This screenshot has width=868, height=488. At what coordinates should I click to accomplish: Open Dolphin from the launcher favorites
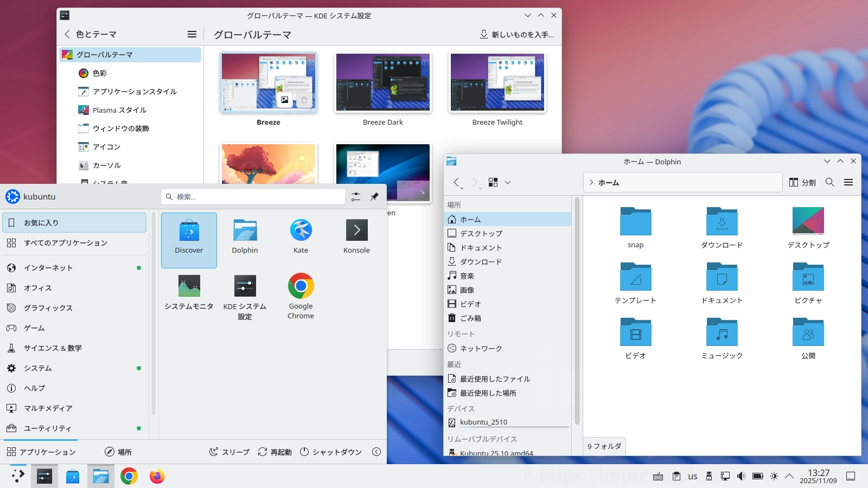(245, 240)
